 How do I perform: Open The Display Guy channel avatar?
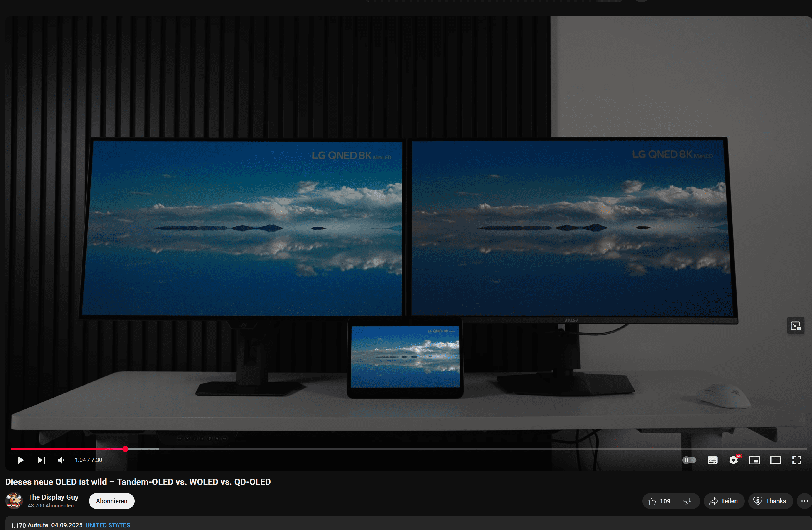click(x=14, y=501)
